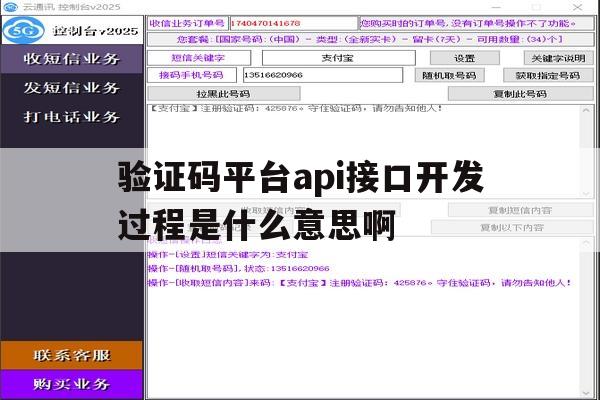
Task: Click the received 支付宝 注册验证码 message text
Action: 296,109
